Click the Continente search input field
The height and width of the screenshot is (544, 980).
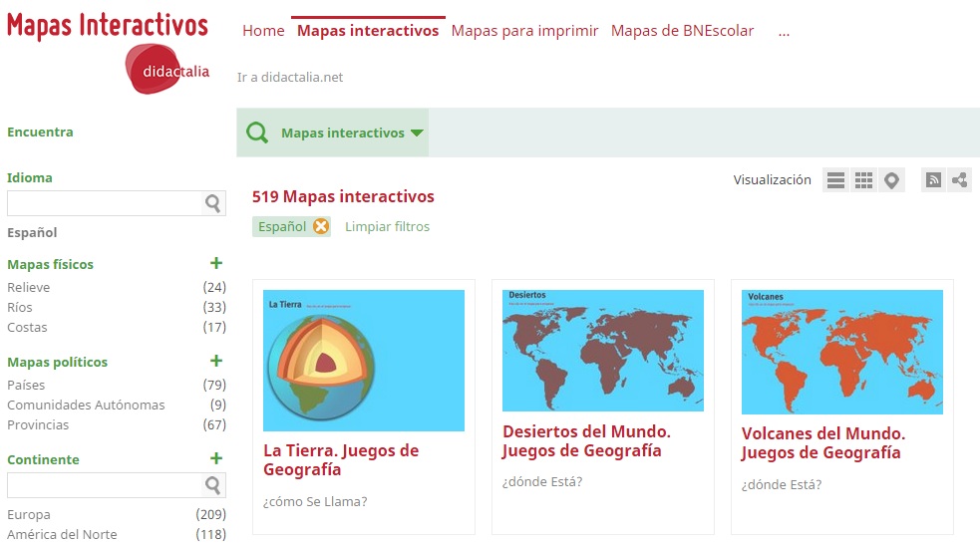click(x=105, y=485)
